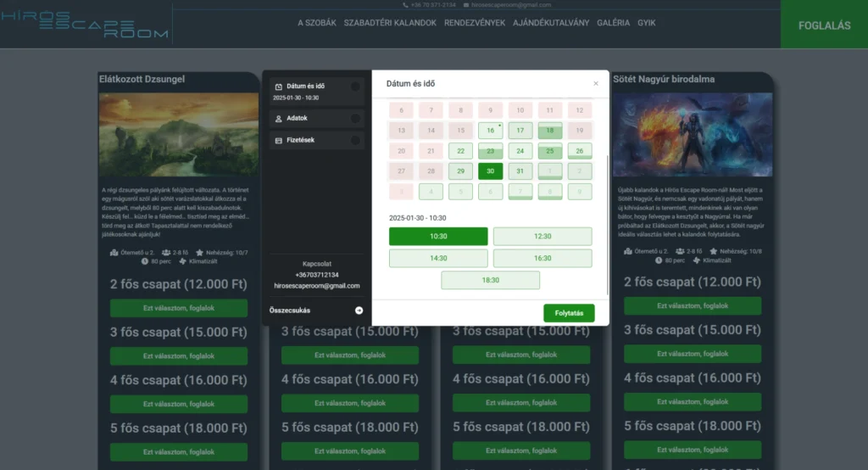Book 5 fős csapat for Elátkozott Dzsungel
Image resolution: width=868 pixels, height=470 pixels.
click(x=179, y=452)
